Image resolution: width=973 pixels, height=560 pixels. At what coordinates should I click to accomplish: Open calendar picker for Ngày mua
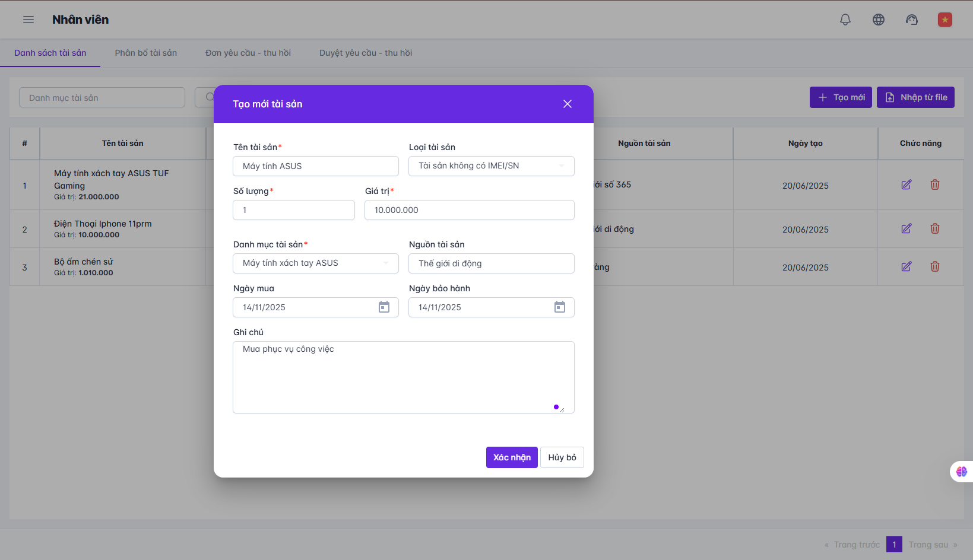click(x=384, y=307)
